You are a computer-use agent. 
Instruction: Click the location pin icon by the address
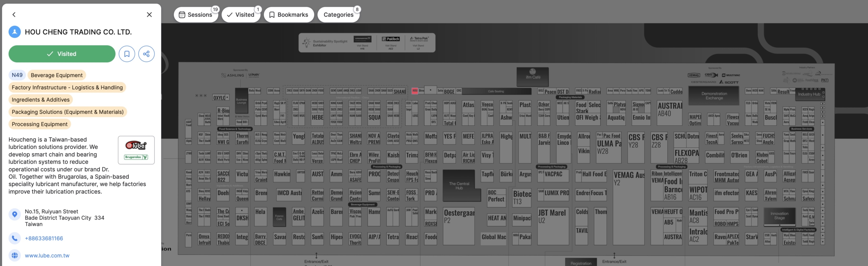point(15,214)
